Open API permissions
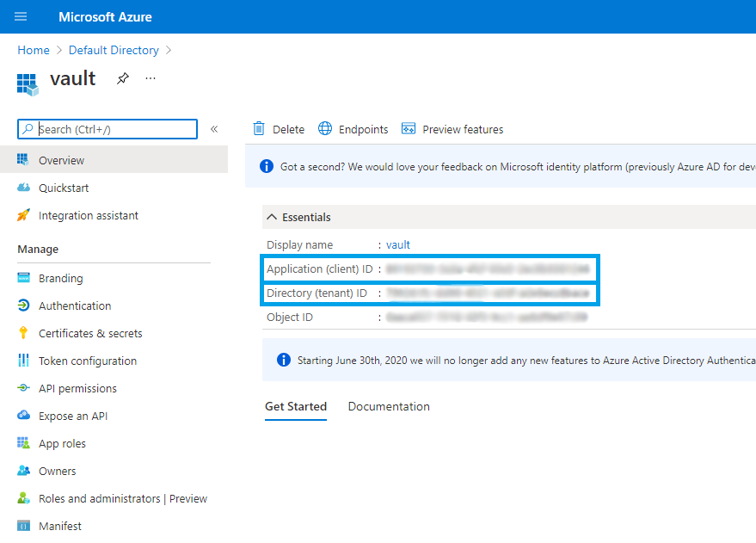756x543 pixels. pos(77,388)
